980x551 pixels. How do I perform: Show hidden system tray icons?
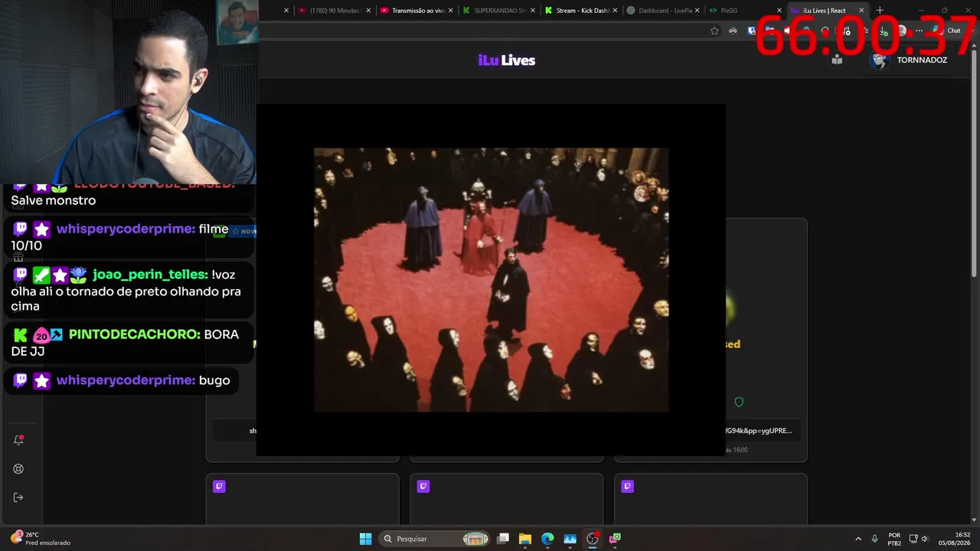[858, 539]
